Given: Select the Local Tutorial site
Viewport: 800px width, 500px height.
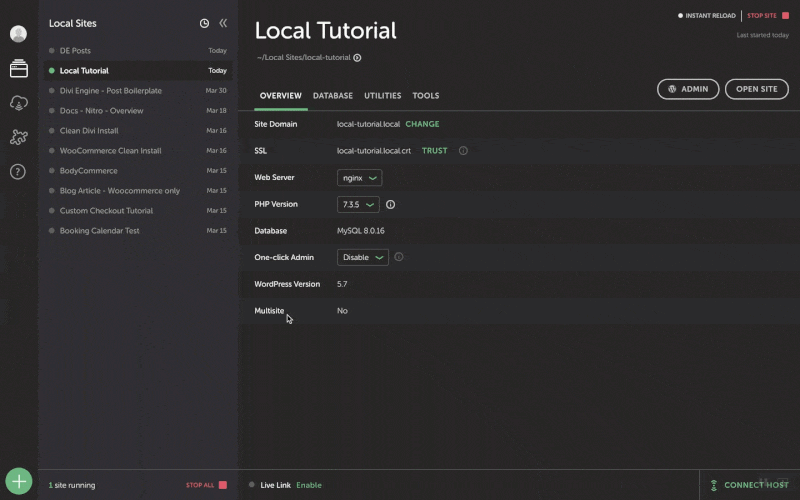Looking at the screenshot, I should pyautogui.click(x=138, y=70).
